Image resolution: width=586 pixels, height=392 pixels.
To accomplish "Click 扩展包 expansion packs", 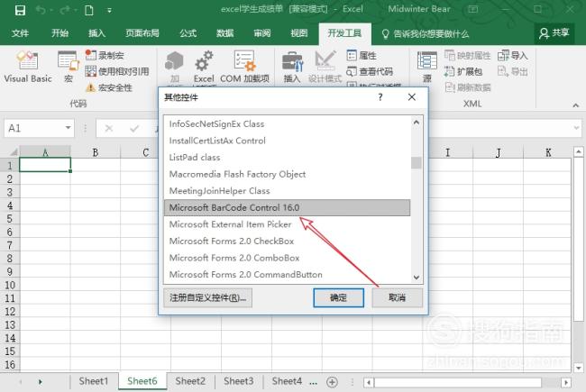I will tap(463, 71).
